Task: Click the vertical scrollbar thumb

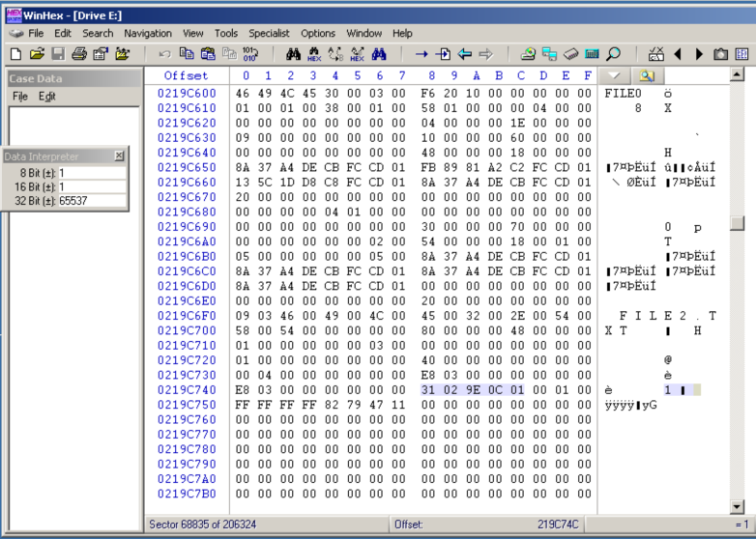Action: tap(737, 223)
